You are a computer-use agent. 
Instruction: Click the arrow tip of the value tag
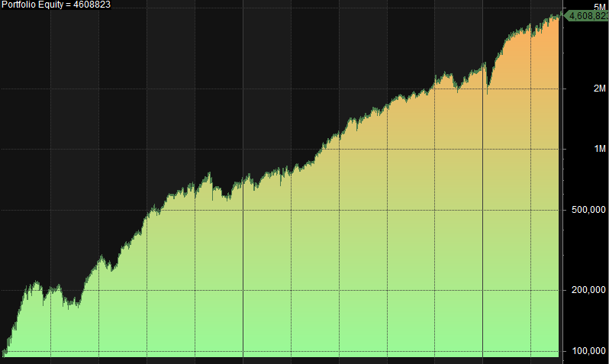[563, 14]
